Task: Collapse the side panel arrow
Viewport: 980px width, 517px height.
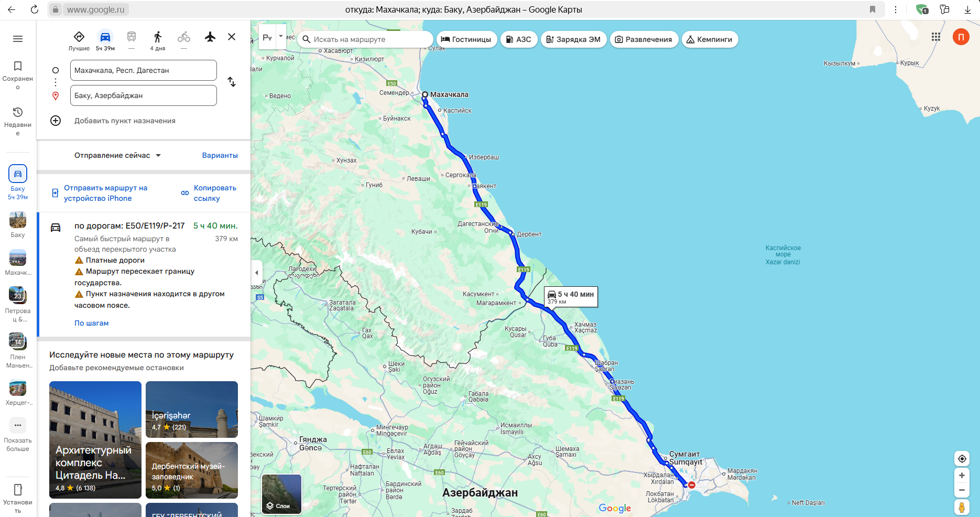Action: (x=256, y=273)
